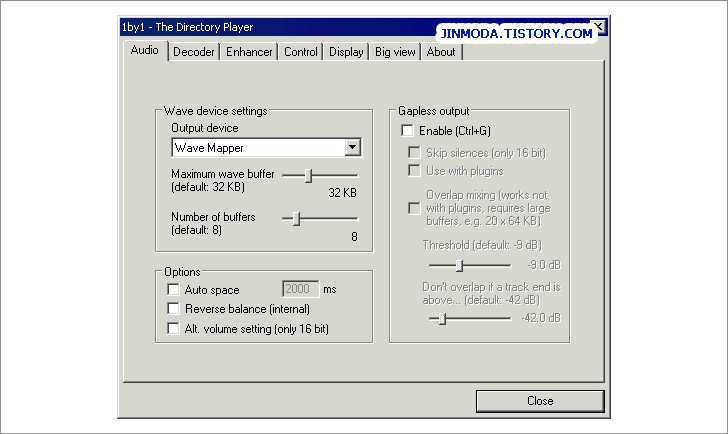Viewport: 728px width, 434px height.
Task: Expand the Output device dropdown arrow
Action: 353,148
